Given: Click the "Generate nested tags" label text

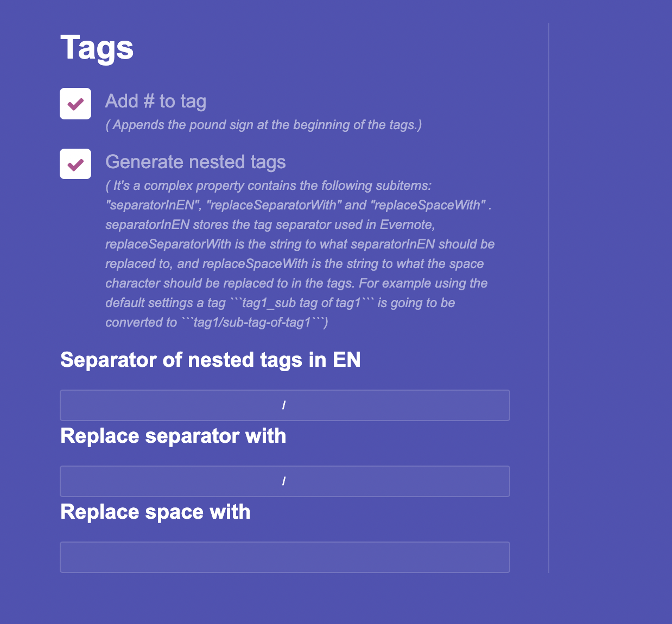Looking at the screenshot, I should [x=195, y=162].
